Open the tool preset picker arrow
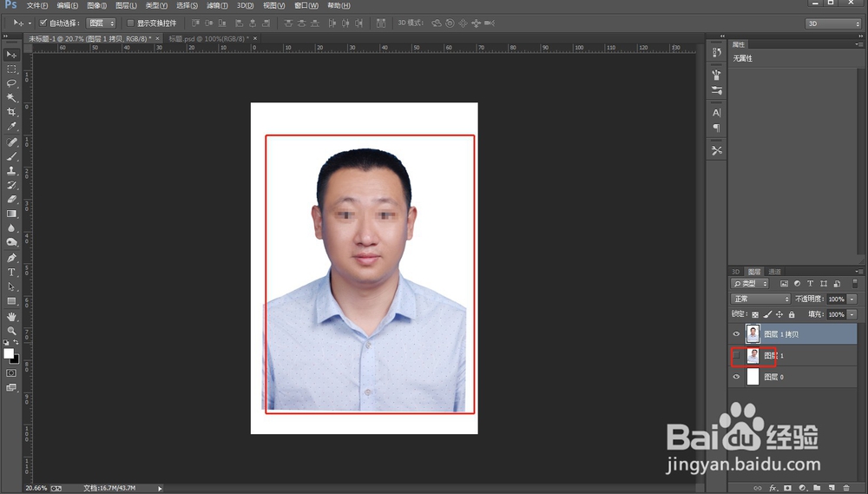 (30, 23)
